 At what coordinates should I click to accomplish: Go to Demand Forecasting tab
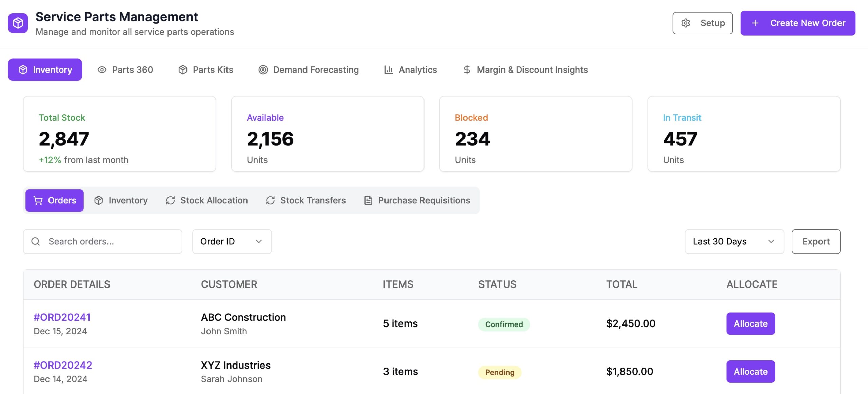pos(309,70)
